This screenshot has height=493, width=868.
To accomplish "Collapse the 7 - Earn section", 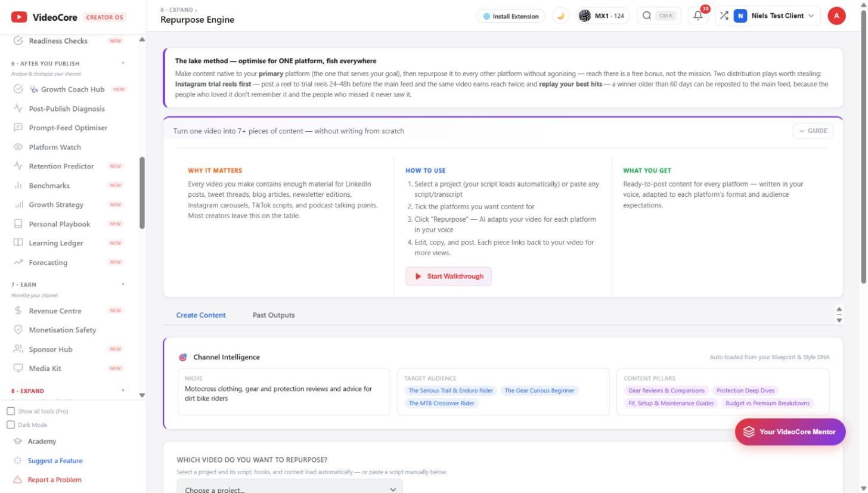I will (123, 284).
